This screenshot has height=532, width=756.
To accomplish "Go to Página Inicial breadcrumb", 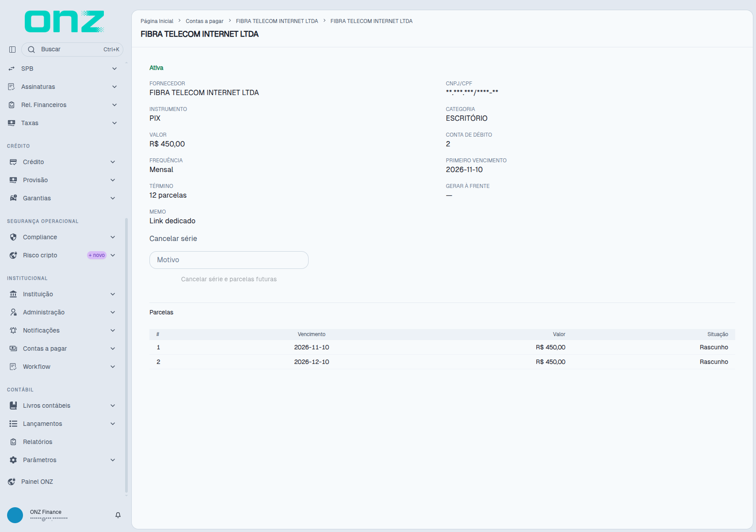I will click(157, 21).
